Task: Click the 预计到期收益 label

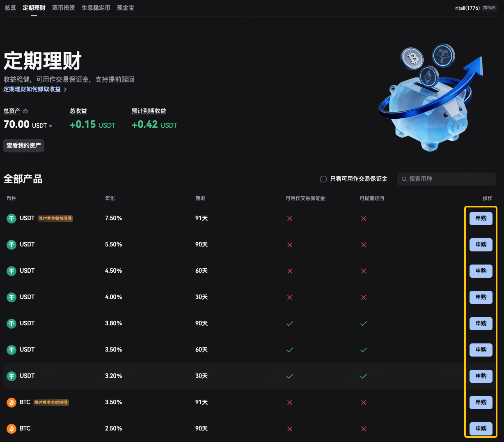Action: coord(149,111)
